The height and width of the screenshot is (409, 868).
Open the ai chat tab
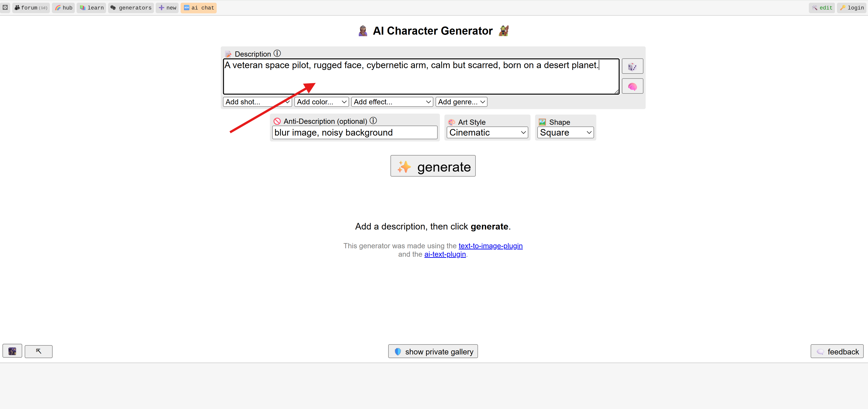pyautogui.click(x=199, y=7)
